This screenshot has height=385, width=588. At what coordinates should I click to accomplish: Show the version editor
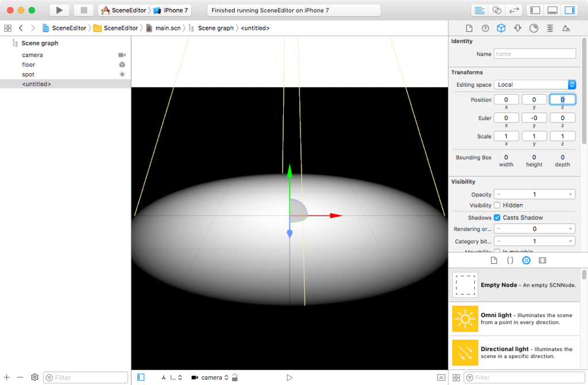(x=514, y=10)
